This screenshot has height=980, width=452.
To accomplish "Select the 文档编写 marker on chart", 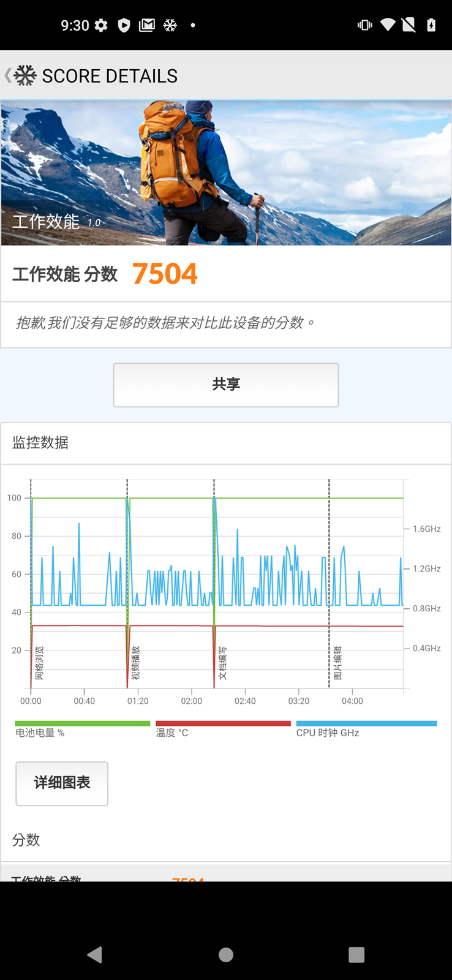I will pos(222,663).
